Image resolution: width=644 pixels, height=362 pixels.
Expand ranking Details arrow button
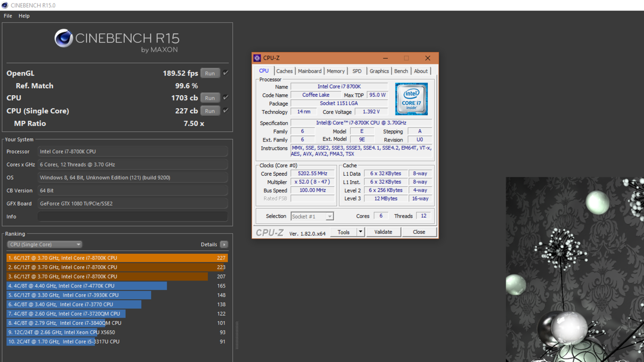(x=224, y=244)
